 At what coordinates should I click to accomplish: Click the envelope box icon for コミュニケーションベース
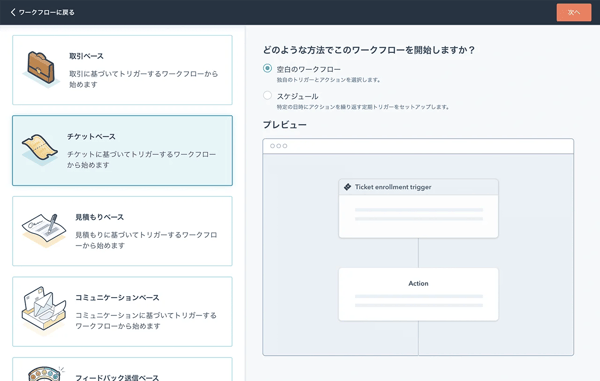point(44,310)
